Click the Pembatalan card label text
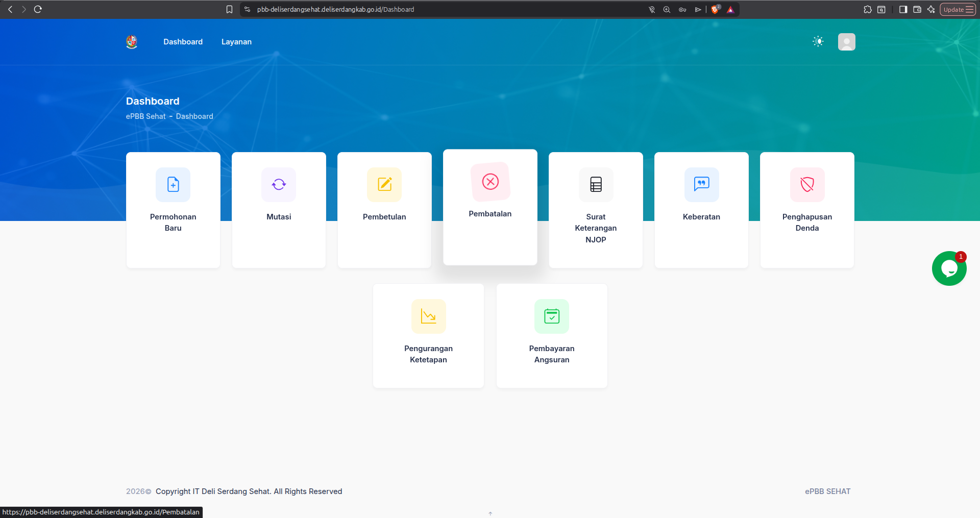 (490, 214)
